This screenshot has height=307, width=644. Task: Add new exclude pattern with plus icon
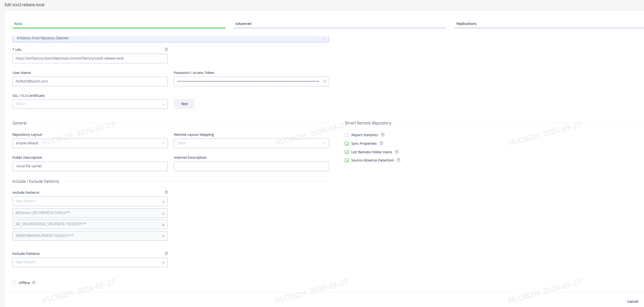[163, 263]
